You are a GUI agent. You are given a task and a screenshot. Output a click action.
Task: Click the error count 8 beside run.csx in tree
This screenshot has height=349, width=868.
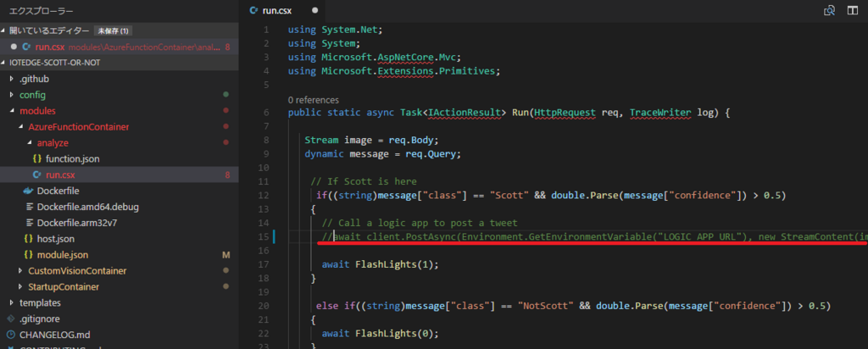(227, 174)
